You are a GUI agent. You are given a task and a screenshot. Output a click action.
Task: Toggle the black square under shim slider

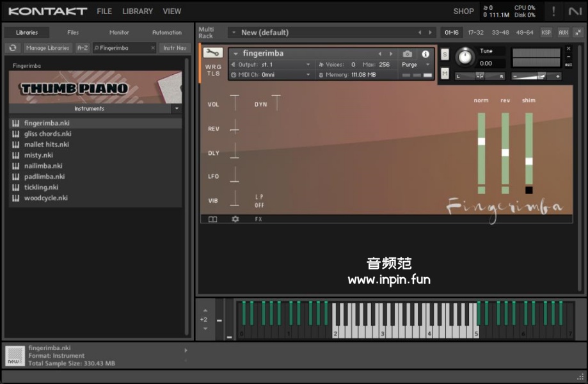click(x=528, y=190)
